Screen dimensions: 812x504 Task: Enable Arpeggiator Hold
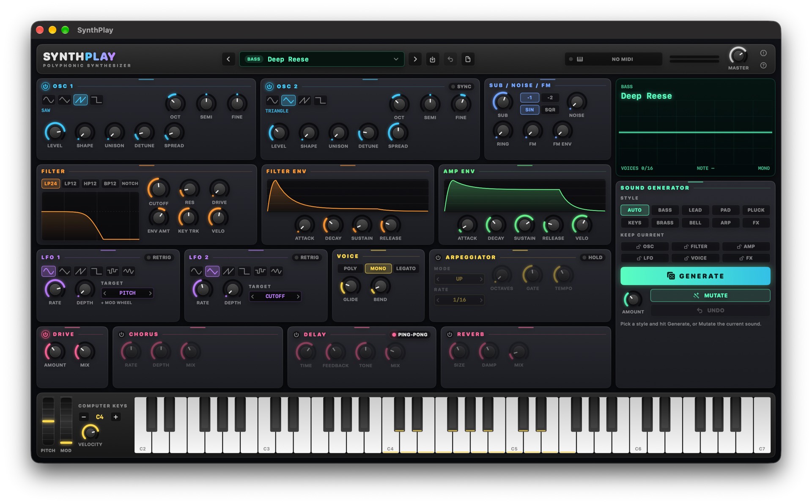[x=592, y=257]
